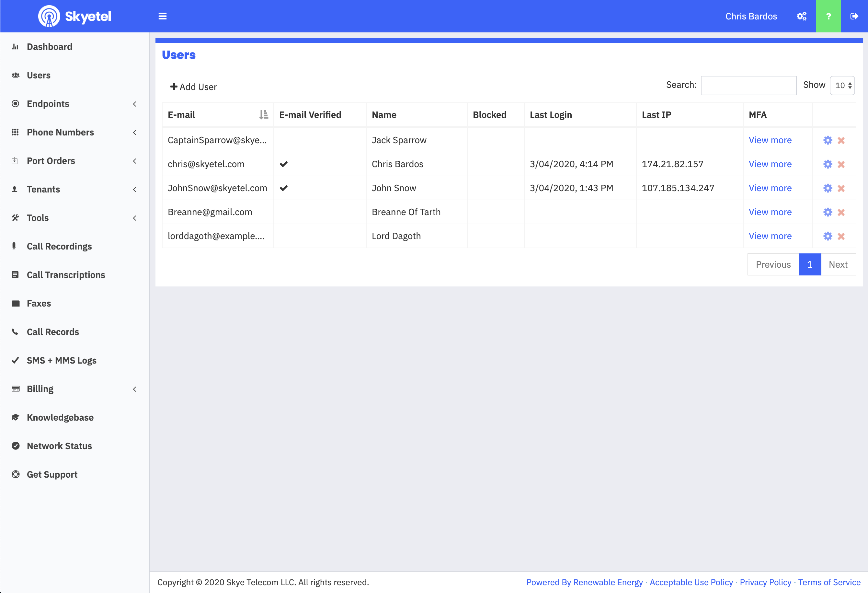This screenshot has width=868, height=593.
Task: Sort by E-mail column sort icon
Action: click(x=264, y=115)
